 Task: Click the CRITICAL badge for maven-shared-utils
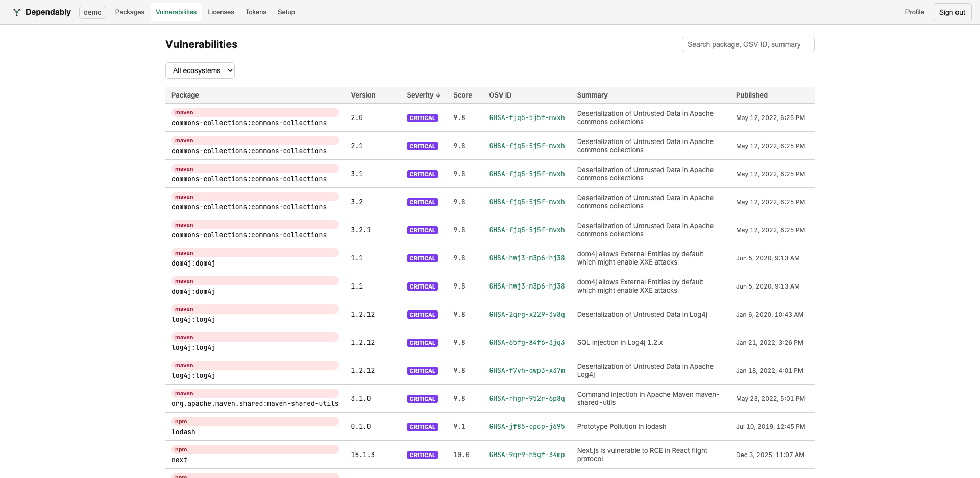pos(423,399)
